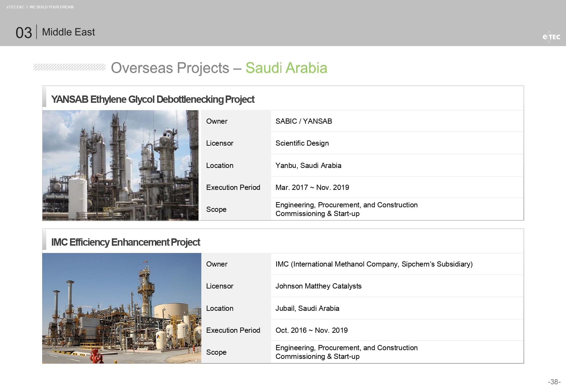The image size is (566, 392).
Task: Click 'Yanbu, Saudi Arabia' location value
Action: pos(308,166)
